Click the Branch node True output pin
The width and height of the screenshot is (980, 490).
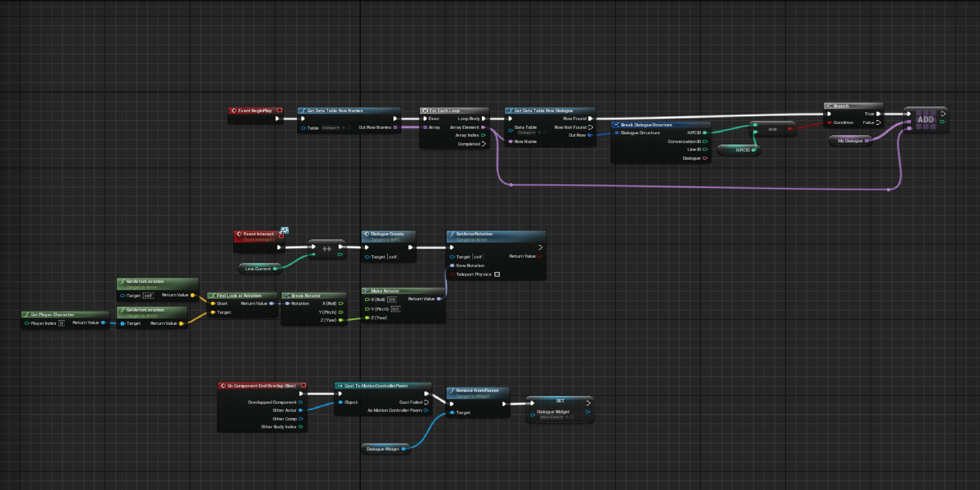[879, 114]
